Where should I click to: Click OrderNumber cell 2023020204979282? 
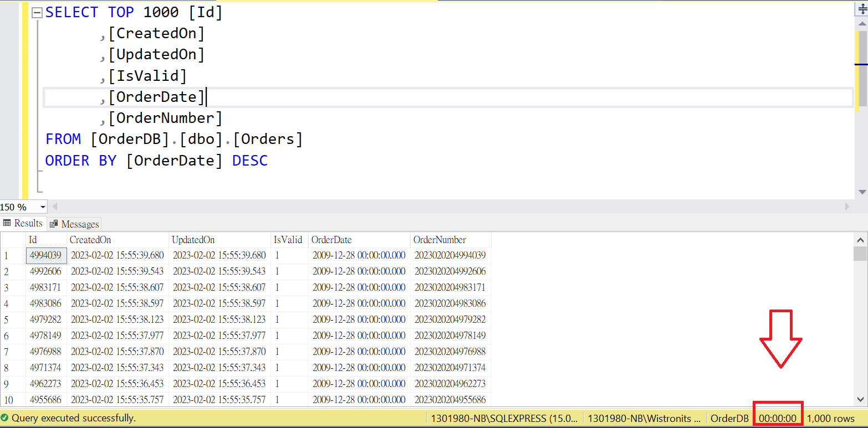[451, 319]
